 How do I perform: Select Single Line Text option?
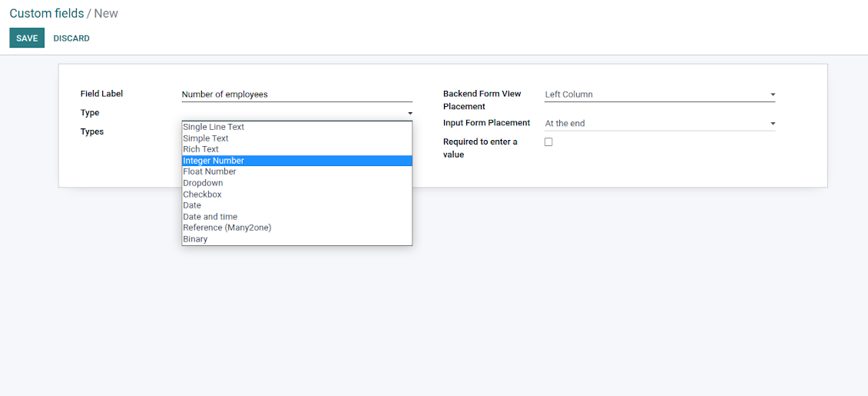pyautogui.click(x=214, y=127)
